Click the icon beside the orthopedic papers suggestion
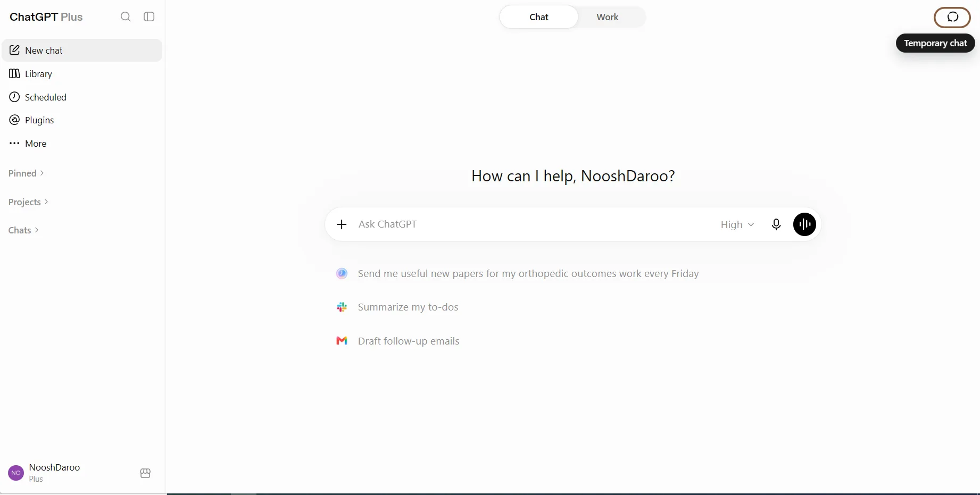Screen dimensions: 980x495 (x=342, y=274)
